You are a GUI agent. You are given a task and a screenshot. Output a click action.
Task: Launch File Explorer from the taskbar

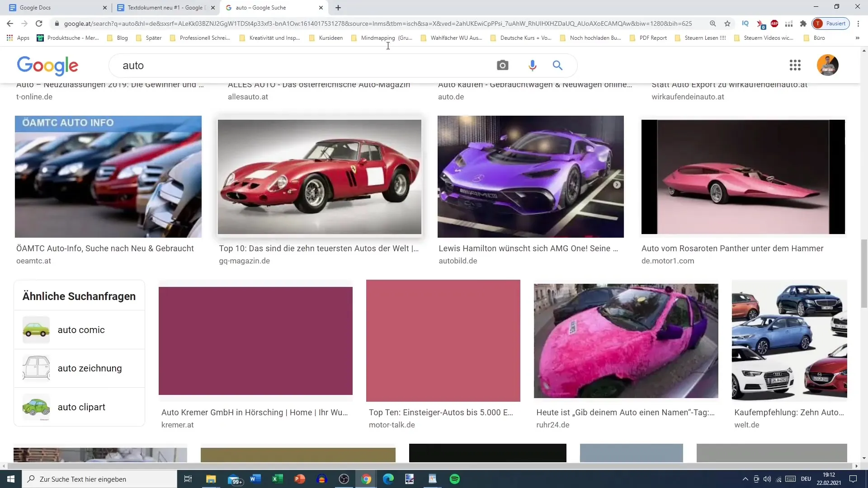click(211, 479)
